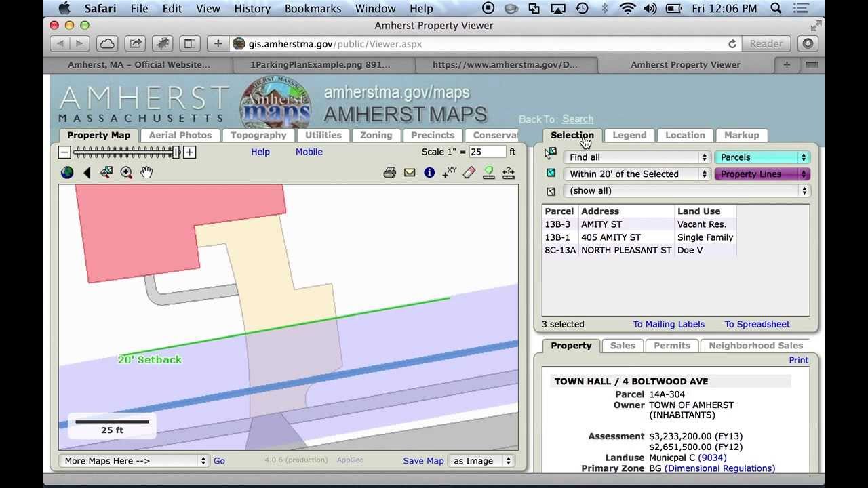Image resolution: width=868 pixels, height=488 pixels.
Task: Click the volume icon in menu bar
Action: pos(650,9)
